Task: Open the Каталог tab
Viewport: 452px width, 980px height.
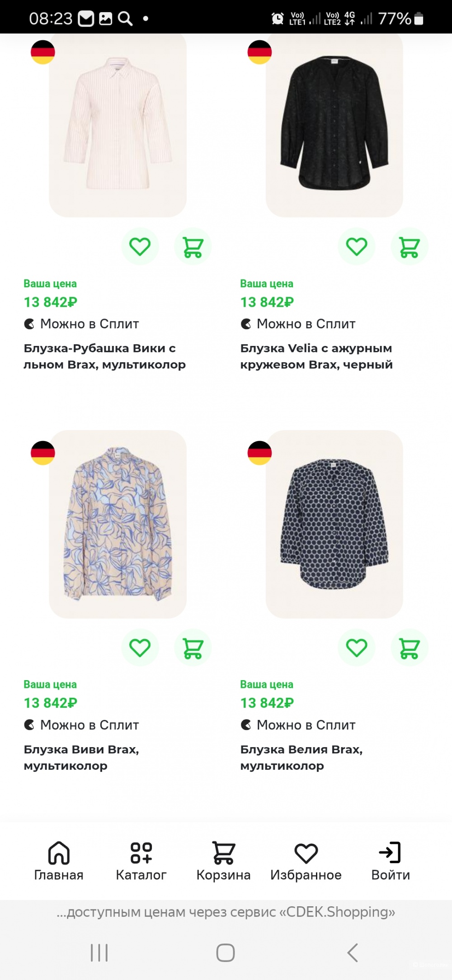Action: pyautogui.click(x=141, y=861)
